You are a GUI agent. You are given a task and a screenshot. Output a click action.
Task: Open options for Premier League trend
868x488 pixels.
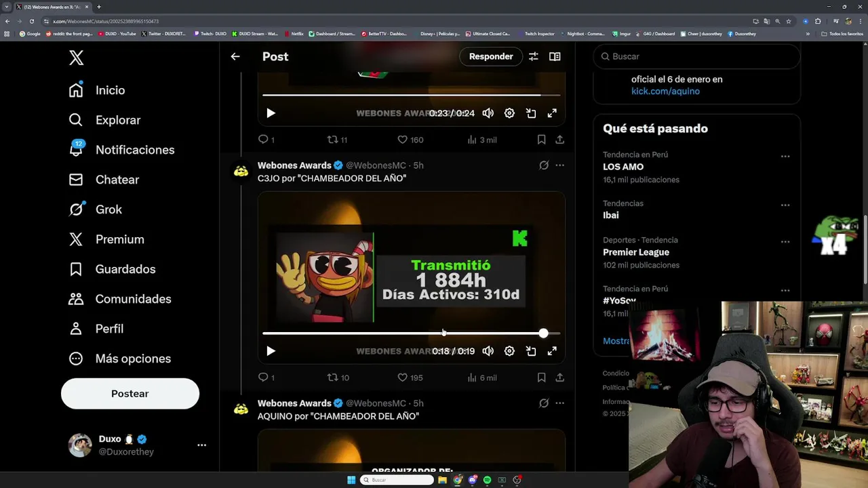click(x=785, y=242)
